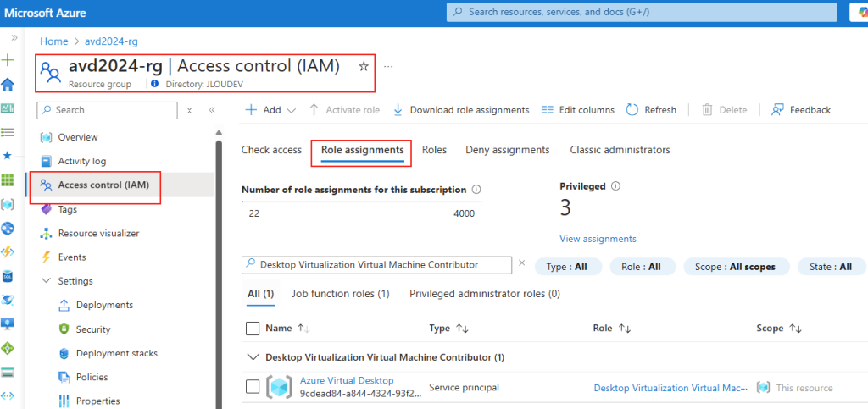Open the Function App lightning icon in left rail
Image resolution: width=868 pixels, height=409 pixels.
[x=8, y=251]
